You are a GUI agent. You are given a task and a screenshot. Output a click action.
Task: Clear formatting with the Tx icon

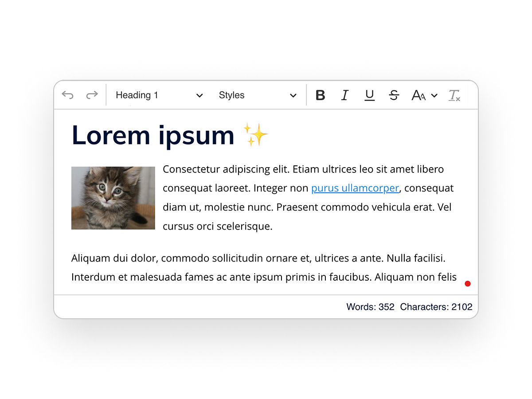[454, 95]
